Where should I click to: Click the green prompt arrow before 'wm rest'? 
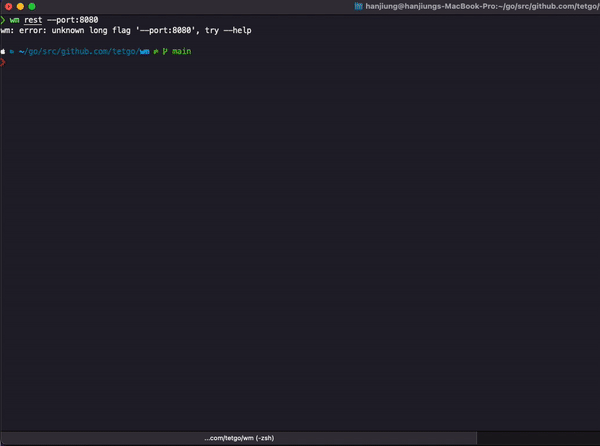click(x=3, y=20)
